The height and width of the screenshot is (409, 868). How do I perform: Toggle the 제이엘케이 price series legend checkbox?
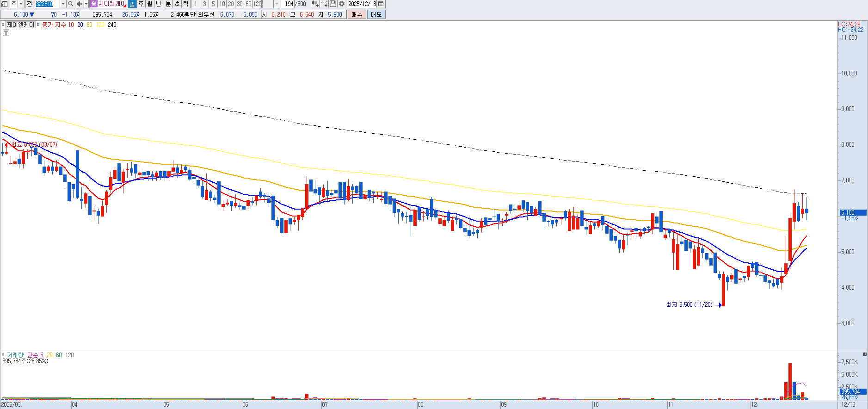tap(3, 25)
